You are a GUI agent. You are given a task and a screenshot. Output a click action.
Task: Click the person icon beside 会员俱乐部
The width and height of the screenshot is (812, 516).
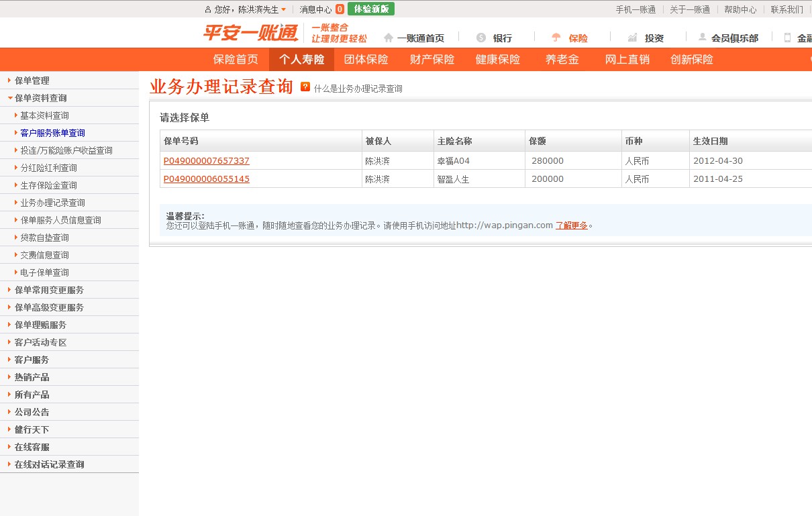point(703,38)
